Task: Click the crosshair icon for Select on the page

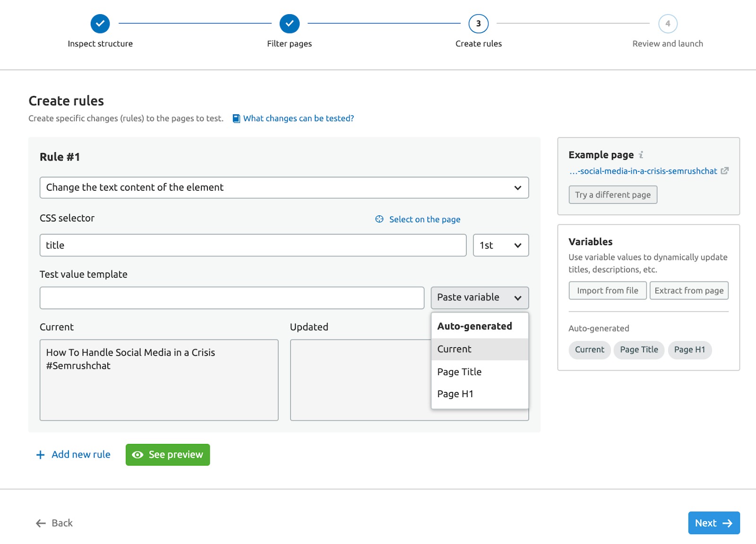Action: point(379,219)
